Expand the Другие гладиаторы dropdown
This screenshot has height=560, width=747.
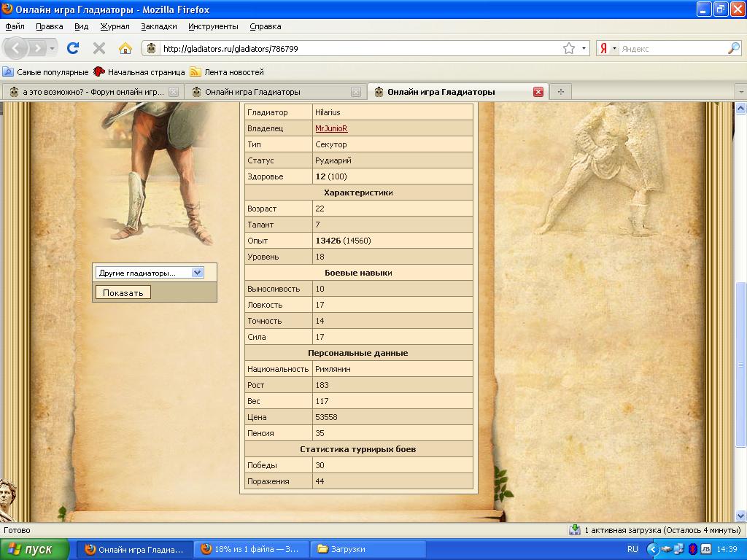197,273
